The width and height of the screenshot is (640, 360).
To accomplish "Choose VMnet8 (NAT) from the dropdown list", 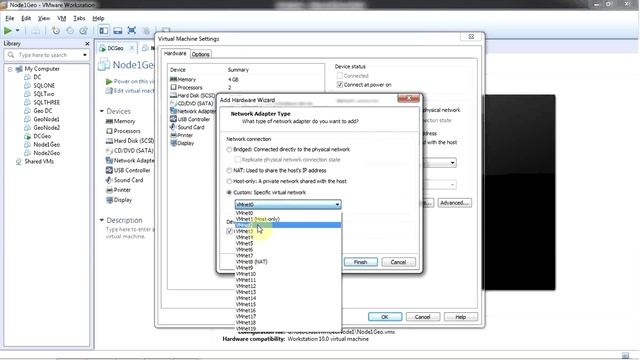I will tap(288, 262).
